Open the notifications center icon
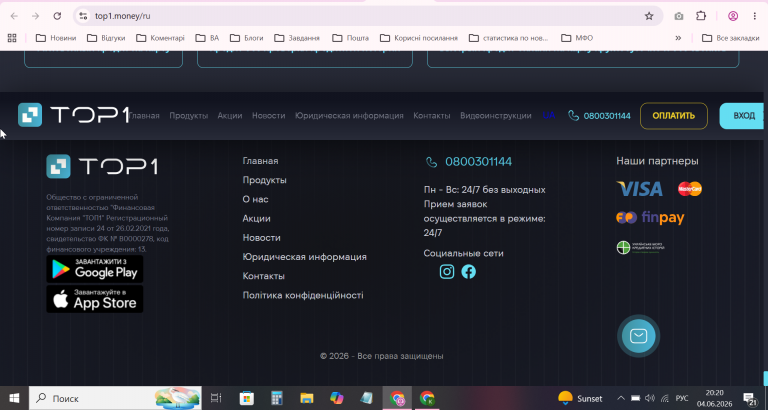This screenshot has height=410, width=768. point(750,398)
